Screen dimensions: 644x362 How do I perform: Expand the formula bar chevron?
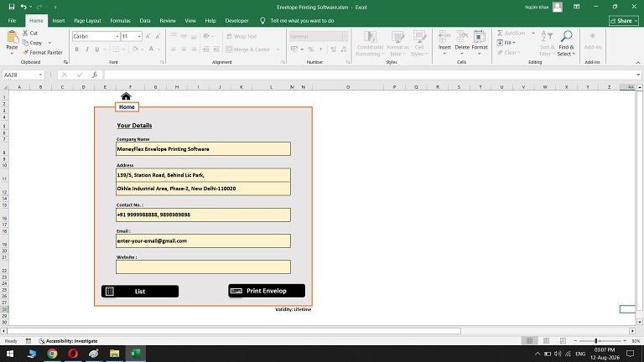coord(638,75)
